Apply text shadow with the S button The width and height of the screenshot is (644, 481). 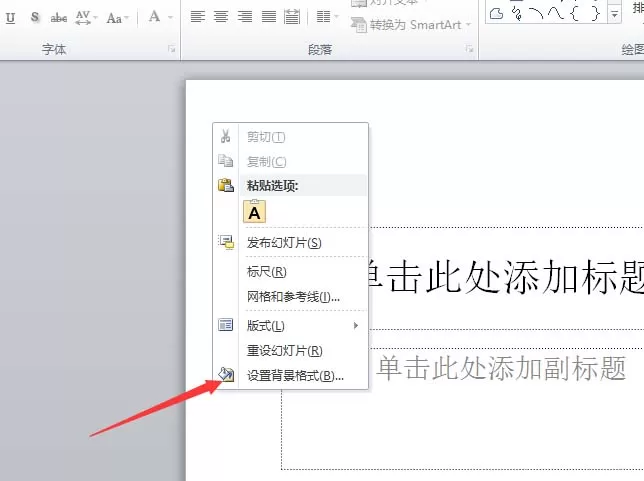click(x=35, y=18)
